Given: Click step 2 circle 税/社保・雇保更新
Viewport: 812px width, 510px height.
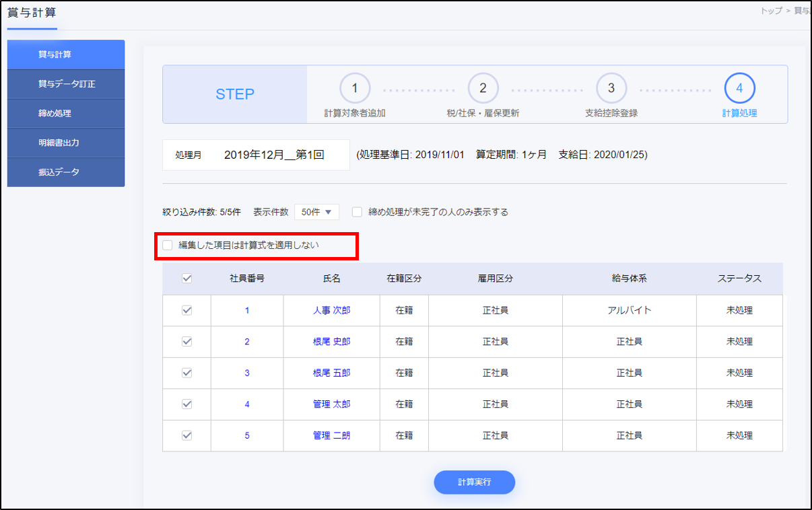Looking at the screenshot, I should (x=483, y=88).
